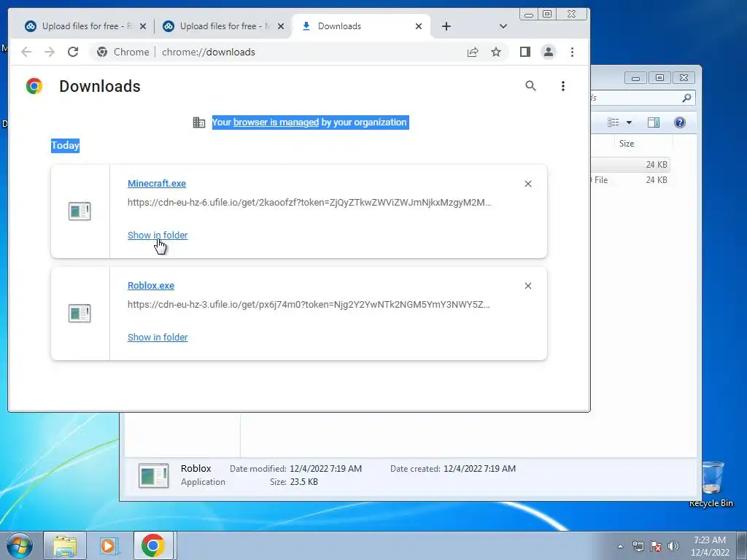The height and width of the screenshot is (560, 747).
Task: Open the Windows Start orb
Action: pyautogui.click(x=20, y=545)
